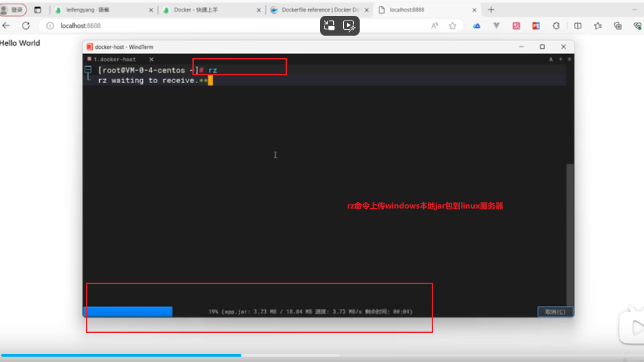Minimize the WindTerm window
Image resolution: width=644 pixels, height=362 pixels.
click(521, 47)
